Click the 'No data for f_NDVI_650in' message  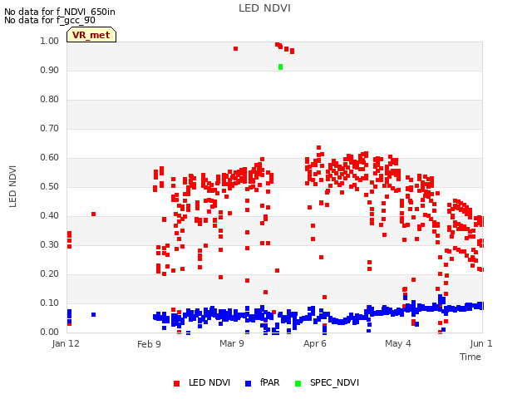coord(60,12)
